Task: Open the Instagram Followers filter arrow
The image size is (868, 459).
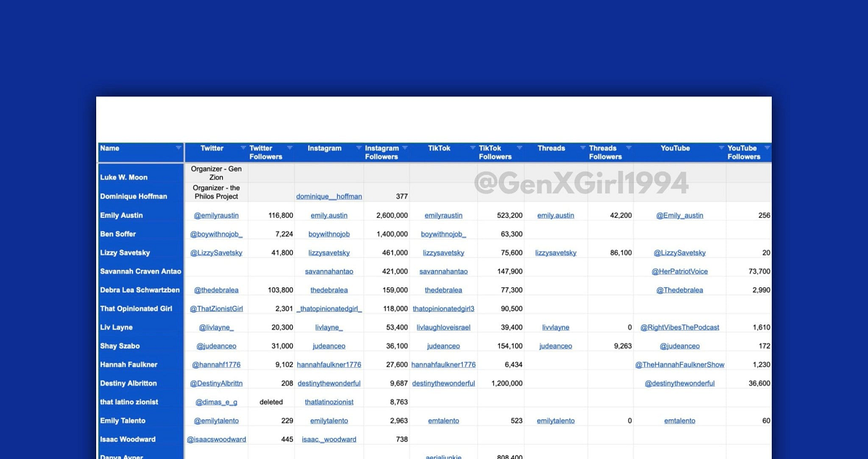Action: tap(404, 148)
